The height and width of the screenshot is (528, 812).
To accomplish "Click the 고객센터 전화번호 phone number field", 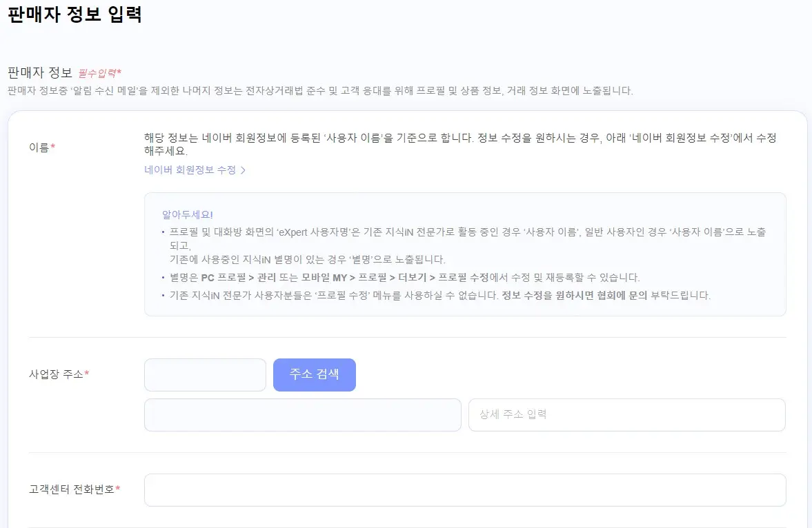I will click(465, 489).
